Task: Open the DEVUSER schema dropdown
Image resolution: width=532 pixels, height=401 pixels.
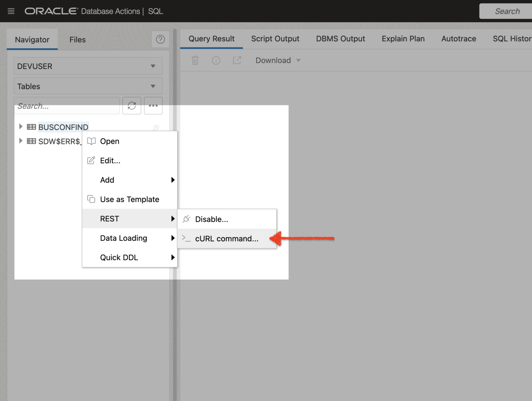Action: coord(88,66)
